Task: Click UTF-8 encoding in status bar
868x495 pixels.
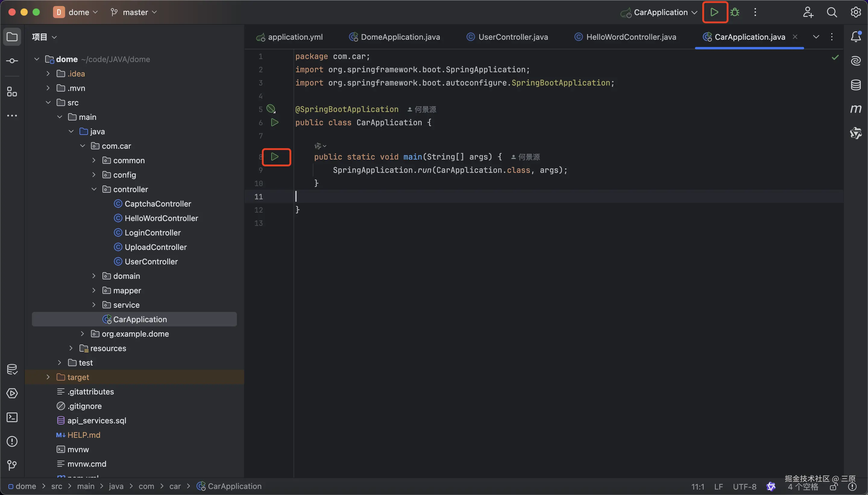Action: 744,487
